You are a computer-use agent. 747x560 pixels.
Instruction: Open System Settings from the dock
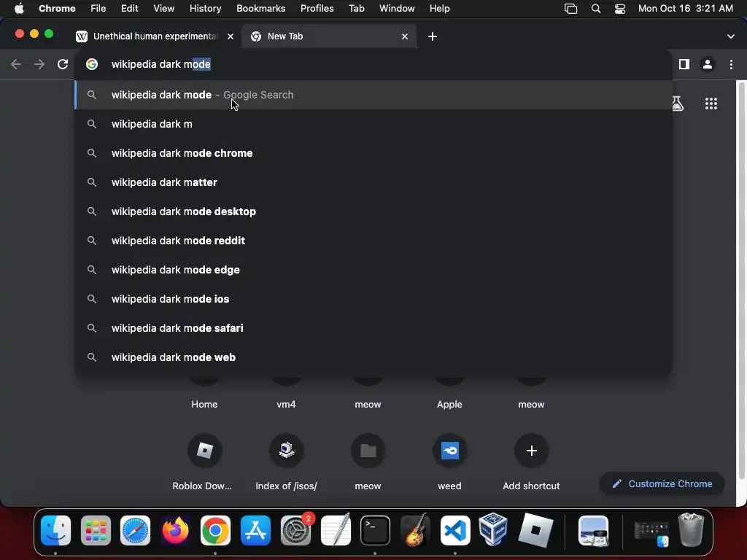(x=295, y=530)
